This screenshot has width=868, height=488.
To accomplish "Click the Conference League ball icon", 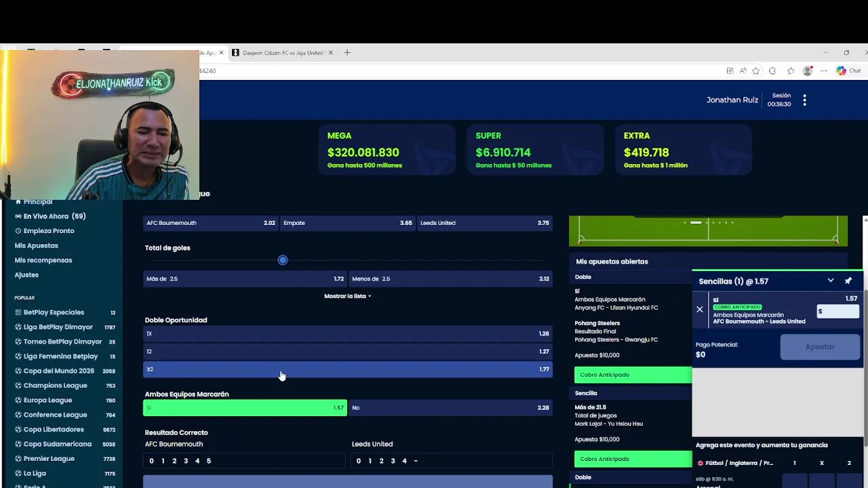I will 18,415.
